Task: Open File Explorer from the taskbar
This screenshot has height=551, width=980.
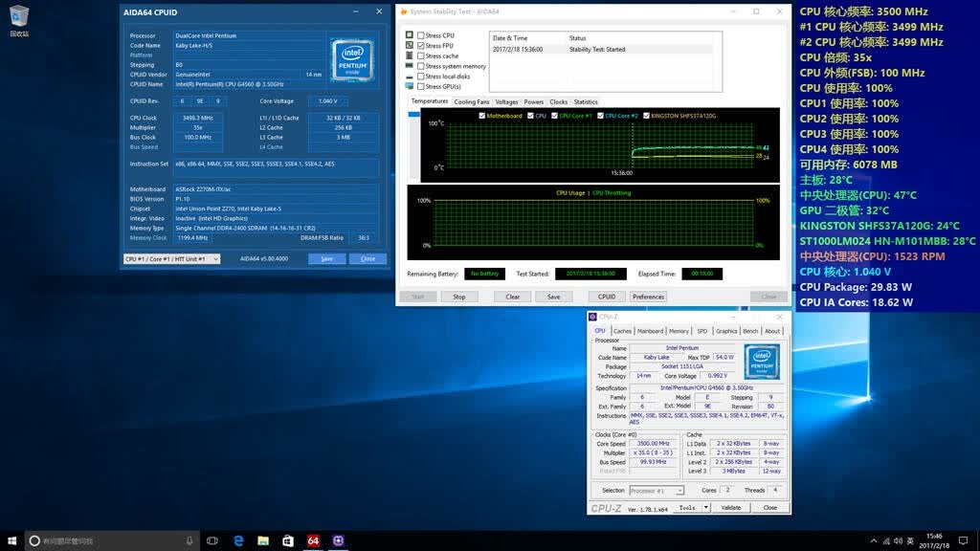Action: (x=263, y=540)
